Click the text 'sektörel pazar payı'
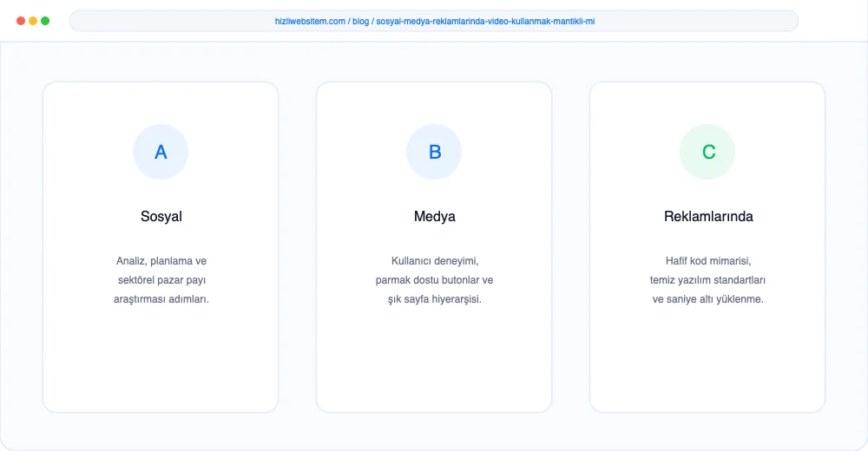The image size is (868, 451). click(161, 280)
